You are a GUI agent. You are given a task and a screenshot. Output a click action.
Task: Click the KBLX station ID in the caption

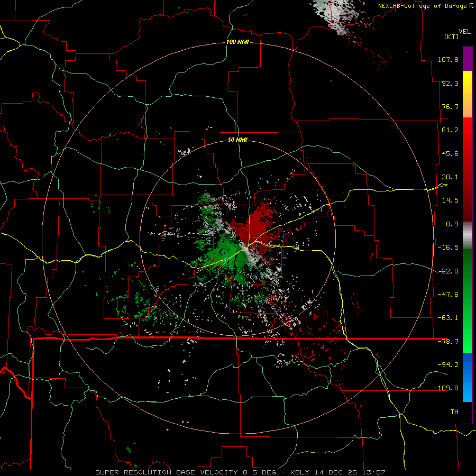pos(301,472)
